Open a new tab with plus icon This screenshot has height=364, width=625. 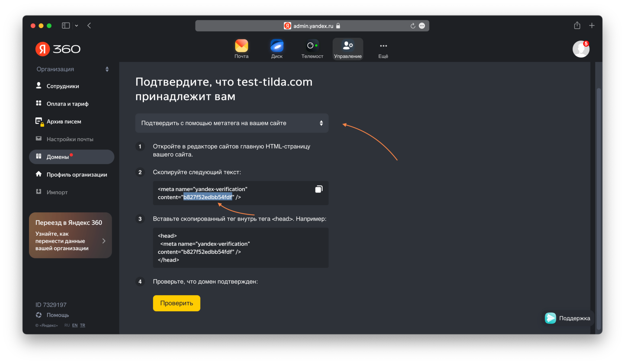(x=592, y=25)
